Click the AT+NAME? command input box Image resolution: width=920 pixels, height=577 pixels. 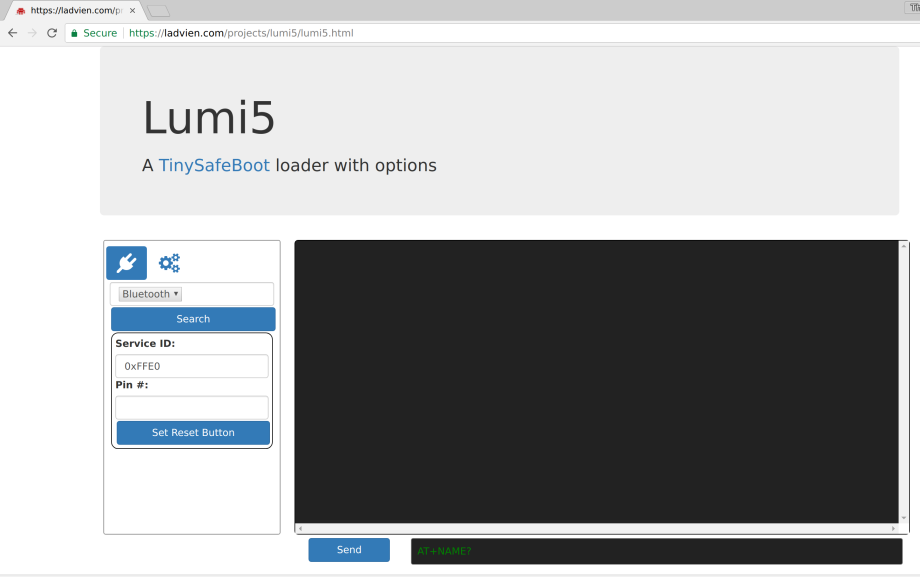[656, 551]
